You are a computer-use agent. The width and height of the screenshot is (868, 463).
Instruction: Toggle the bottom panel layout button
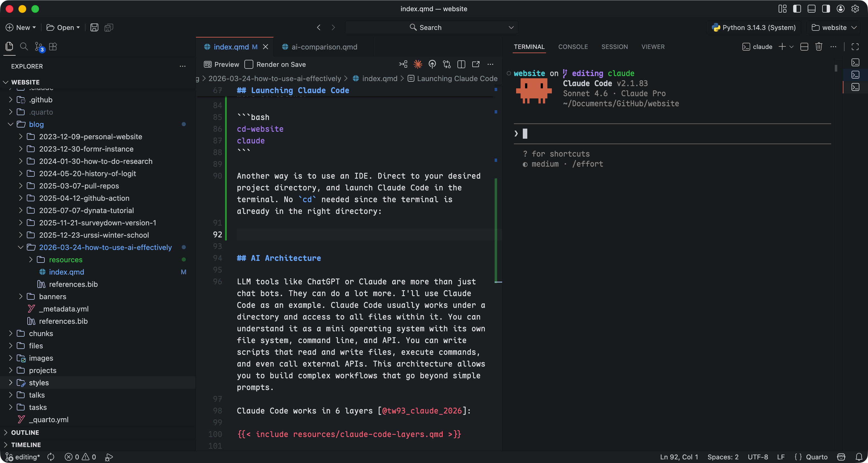[x=811, y=9]
